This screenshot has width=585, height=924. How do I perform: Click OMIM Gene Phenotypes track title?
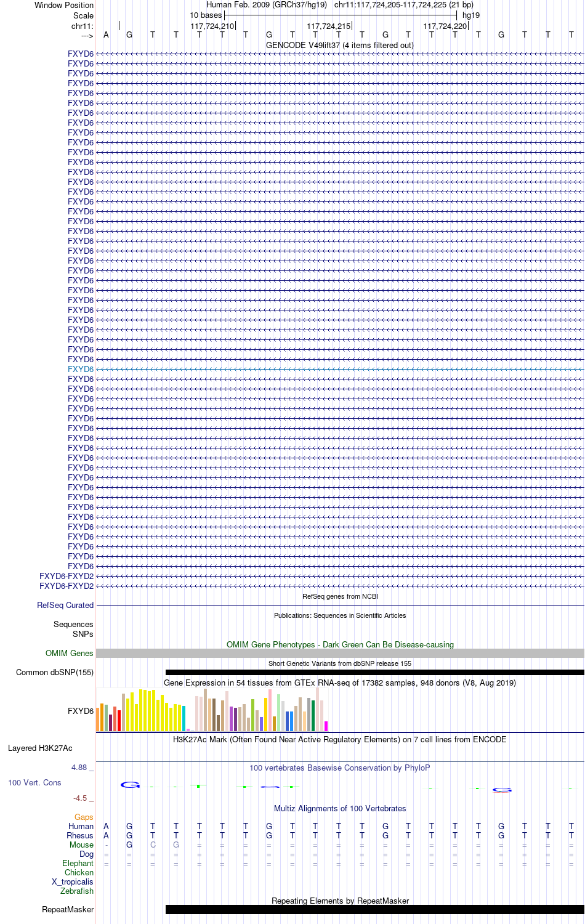[x=340, y=644]
